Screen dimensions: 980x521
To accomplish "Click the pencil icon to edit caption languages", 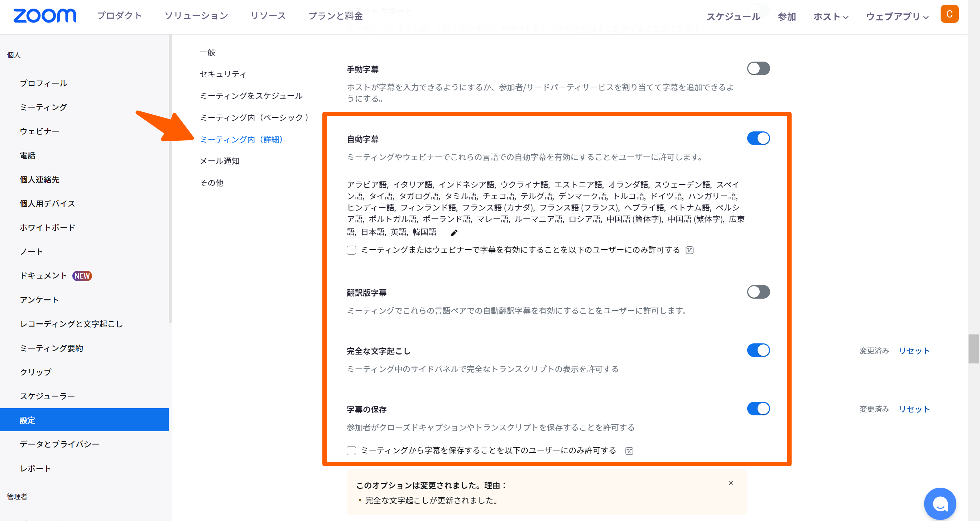I will click(x=454, y=233).
